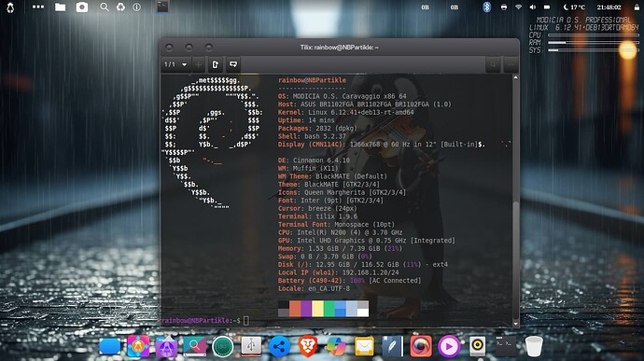Click the Tilix scrollbar down arrow
Image resolution: width=644 pixels, height=361 pixels.
[x=516, y=324]
